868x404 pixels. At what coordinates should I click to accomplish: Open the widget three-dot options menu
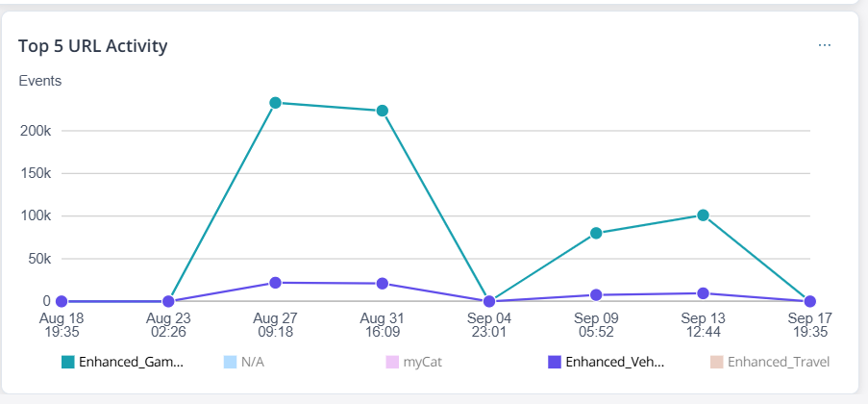824,45
